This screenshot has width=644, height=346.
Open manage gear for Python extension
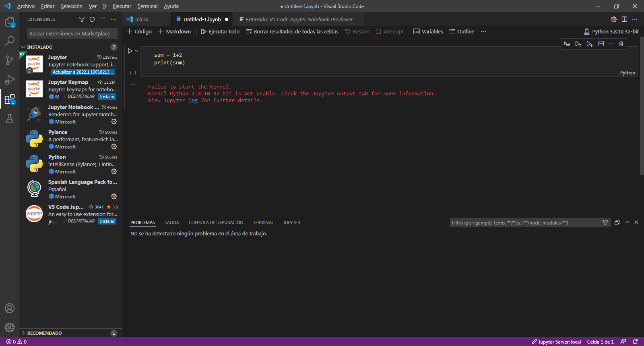coord(114,171)
